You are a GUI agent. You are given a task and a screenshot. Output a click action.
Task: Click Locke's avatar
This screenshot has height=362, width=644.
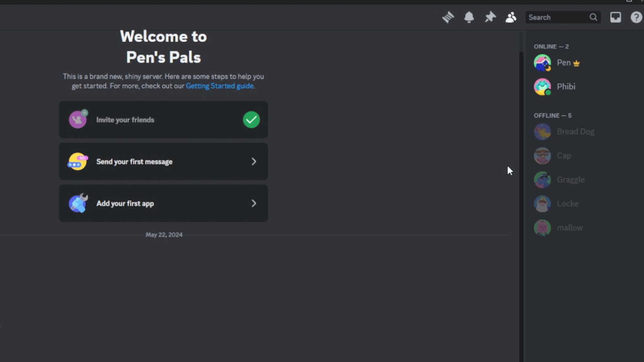click(x=542, y=204)
